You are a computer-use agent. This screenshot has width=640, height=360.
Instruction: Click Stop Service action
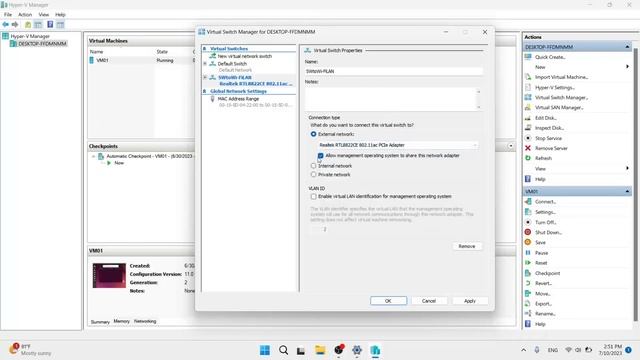548,138
